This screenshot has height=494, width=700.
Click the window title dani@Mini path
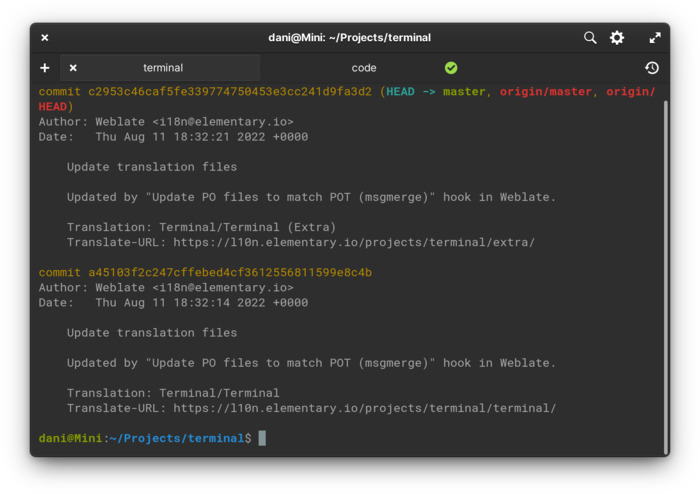(350, 38)
